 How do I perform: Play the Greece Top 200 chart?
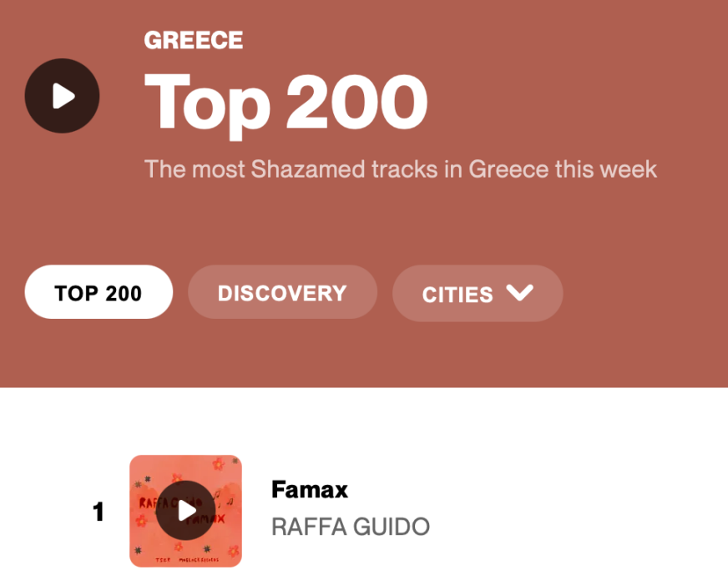pos(62,96)
